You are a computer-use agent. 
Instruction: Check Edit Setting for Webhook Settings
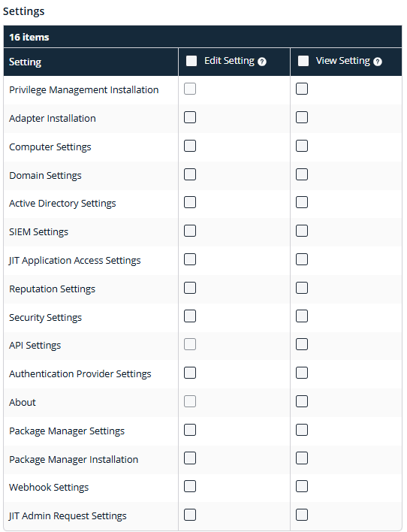click(x=189, y=486)
